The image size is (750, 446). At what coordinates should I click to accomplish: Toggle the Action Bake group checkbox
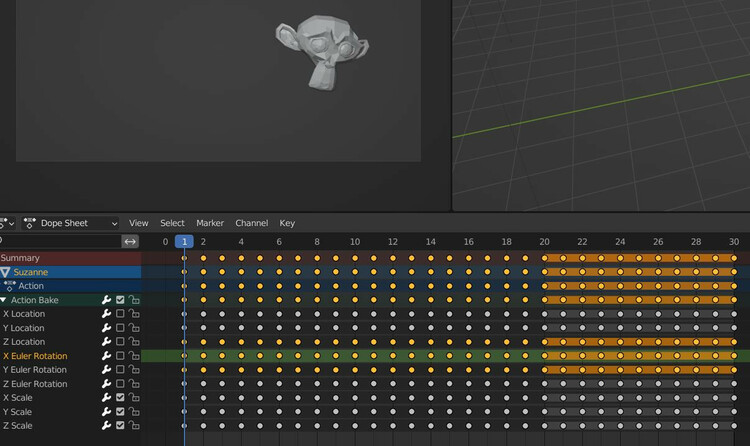point(120,300)
